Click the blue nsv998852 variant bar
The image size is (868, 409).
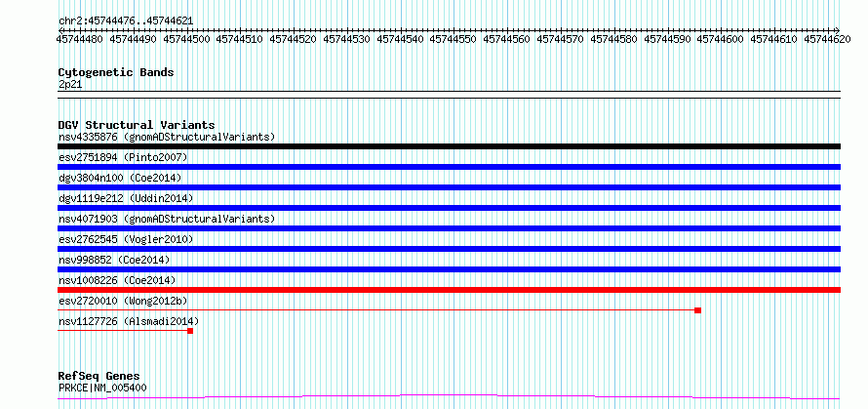[449, 269]
